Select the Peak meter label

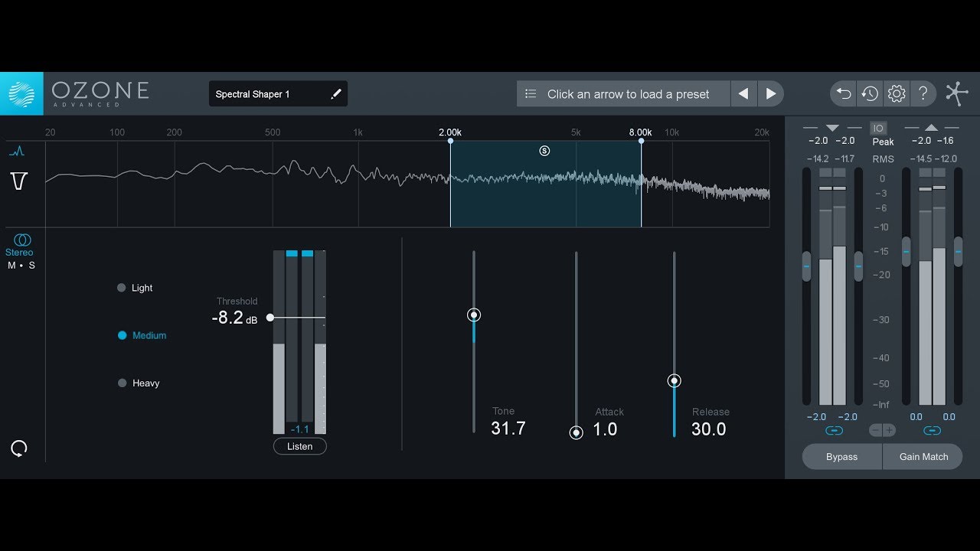(883, 142)
